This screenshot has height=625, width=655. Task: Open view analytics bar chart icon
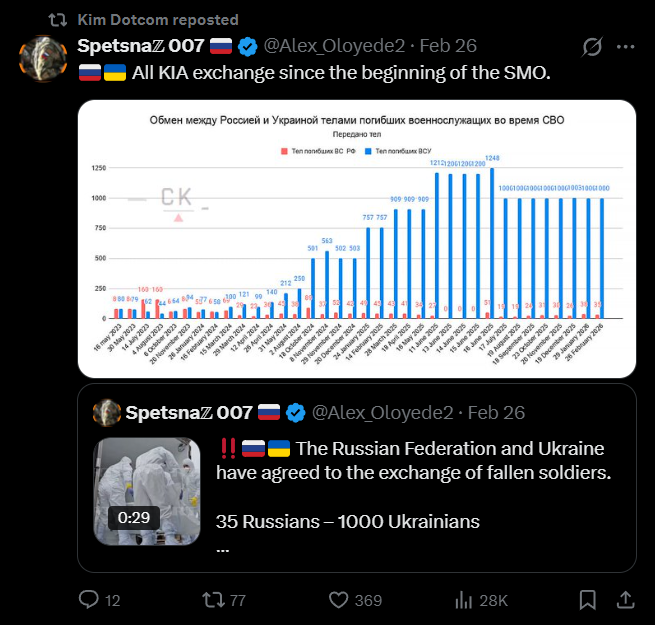click(x=464, y=599)
